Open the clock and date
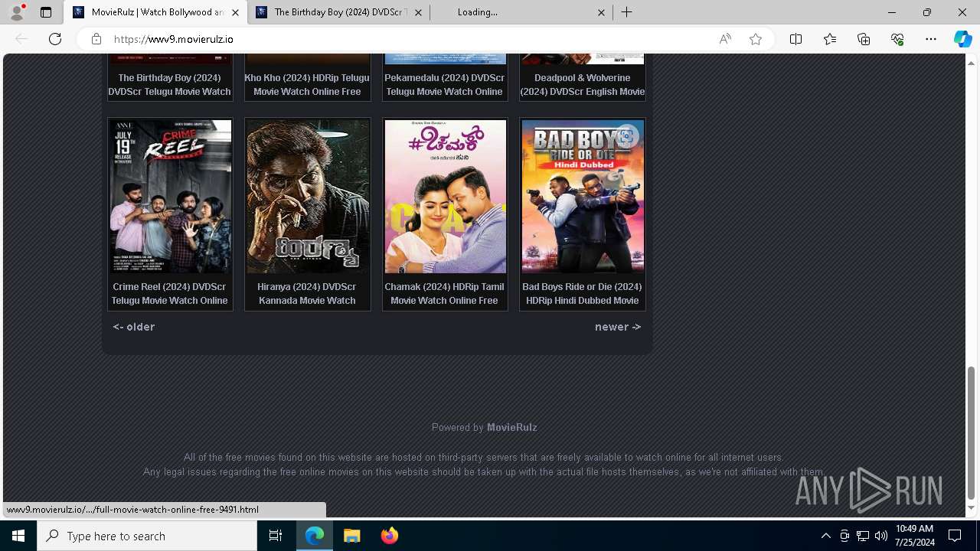 (914, 536)
